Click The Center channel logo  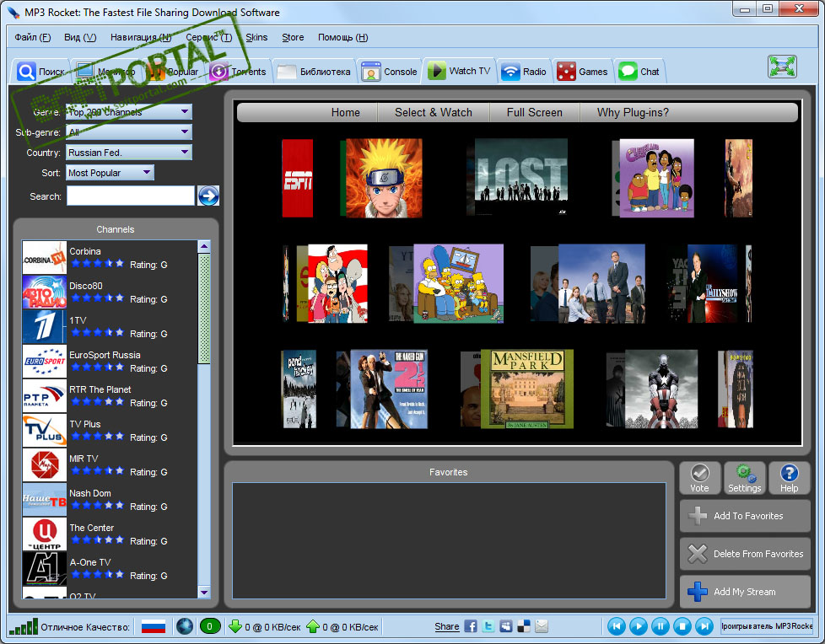(x=45, y=534)
